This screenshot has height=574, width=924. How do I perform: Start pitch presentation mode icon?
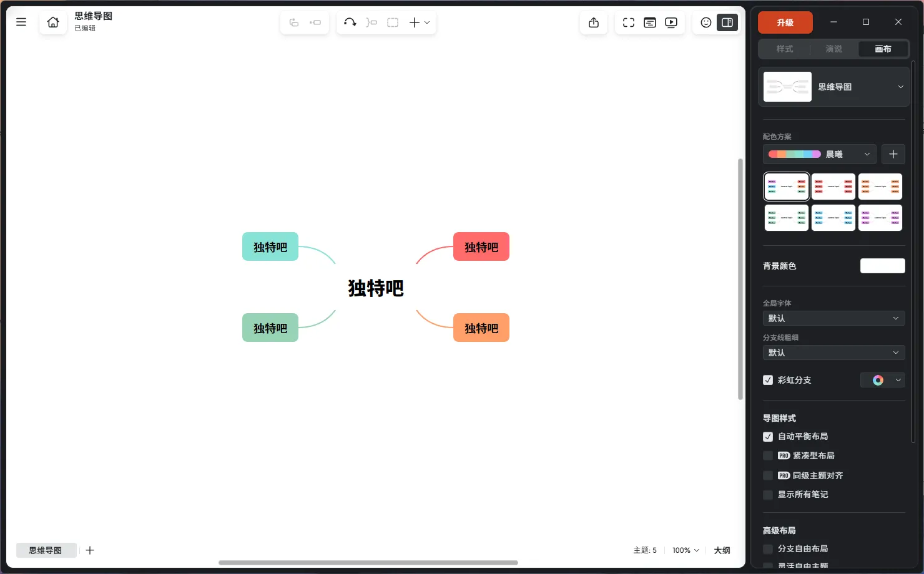coord(671,22)
